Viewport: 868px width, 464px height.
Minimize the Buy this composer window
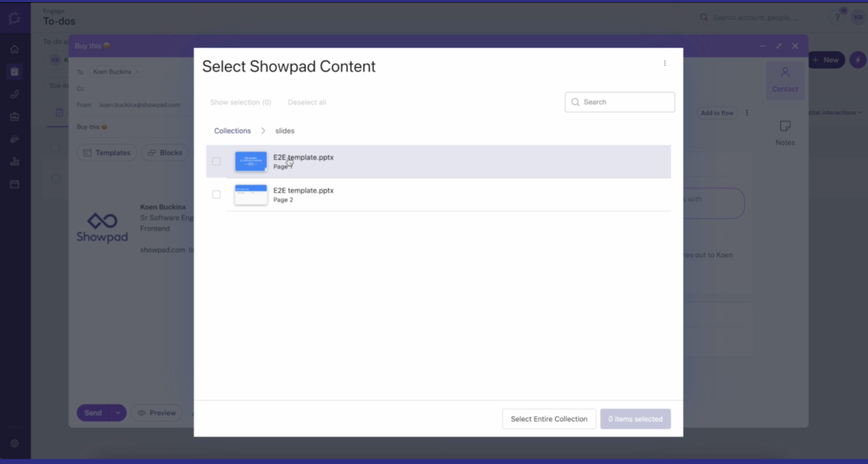(x=762, y=46)
